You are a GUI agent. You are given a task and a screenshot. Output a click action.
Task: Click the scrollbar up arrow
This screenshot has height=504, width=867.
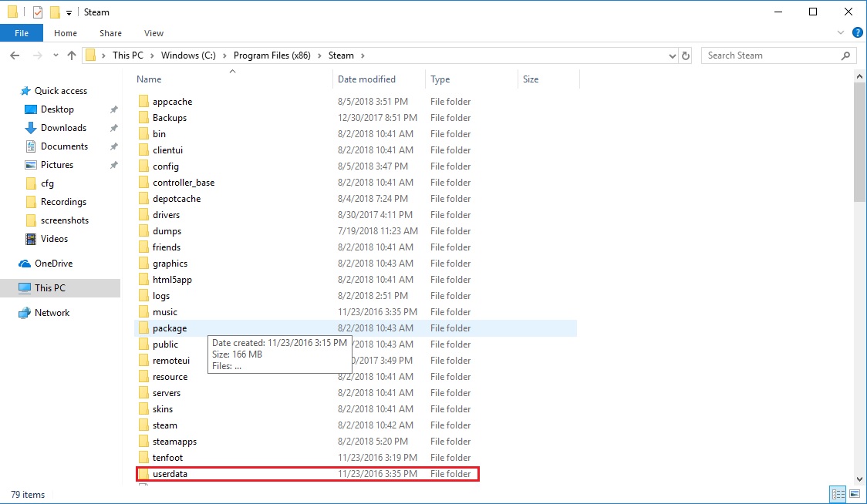click(x=860, y=76)
